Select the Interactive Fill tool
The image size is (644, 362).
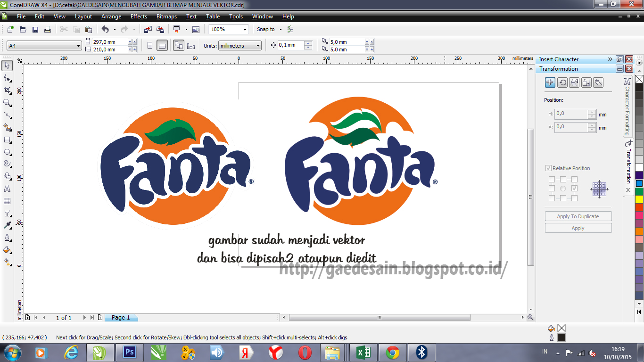(7, 262)
